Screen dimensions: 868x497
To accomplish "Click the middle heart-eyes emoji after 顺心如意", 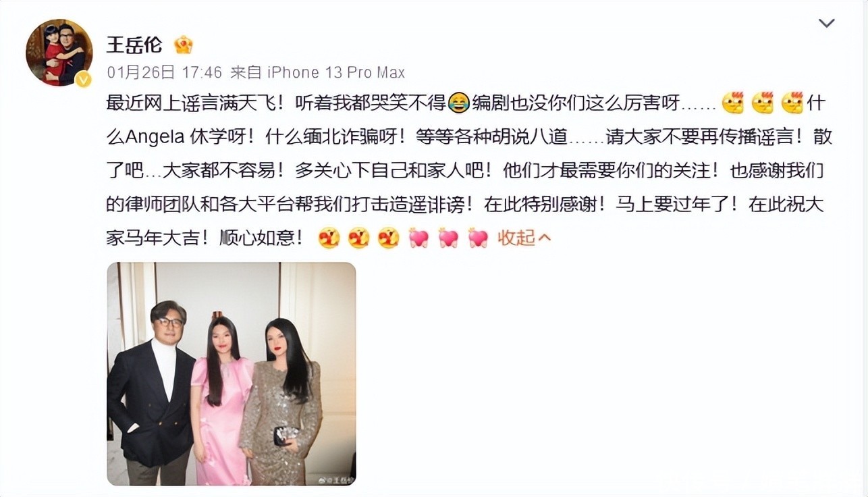I will point(358,238).
